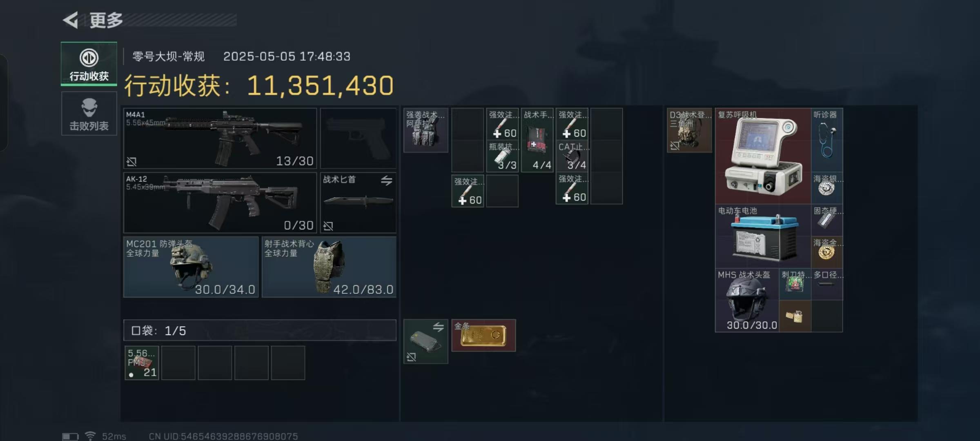Image resolution: width=980 pixels, height=441 pixels.
Task: Select the M4A1 rifle slot
Action: pyautogui.click(x=220, y=138)
